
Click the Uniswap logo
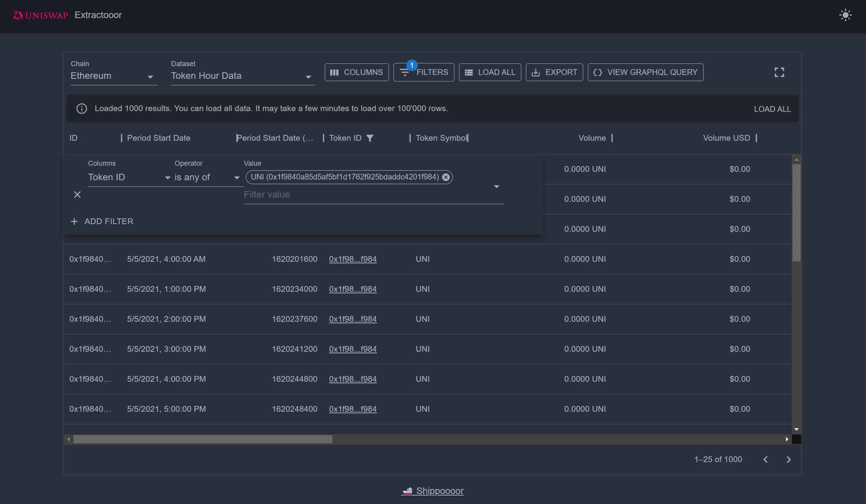(40, 15)
